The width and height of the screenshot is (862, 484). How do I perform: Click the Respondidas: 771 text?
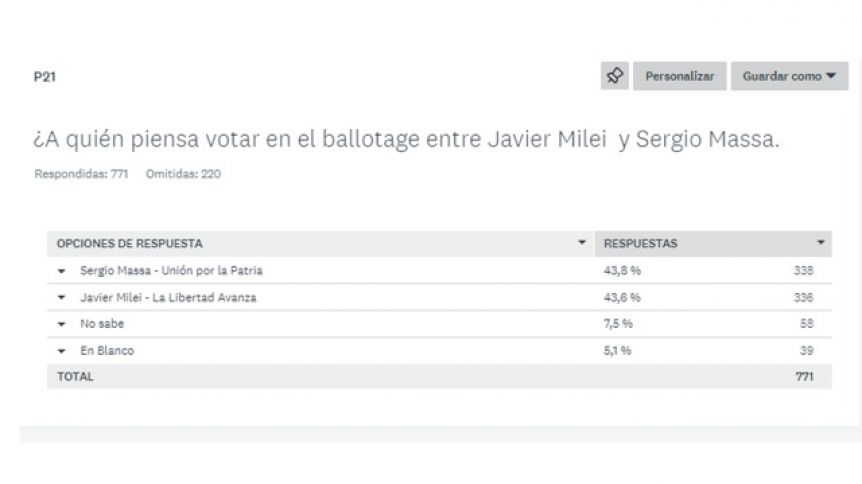click(x=81, y=174)
